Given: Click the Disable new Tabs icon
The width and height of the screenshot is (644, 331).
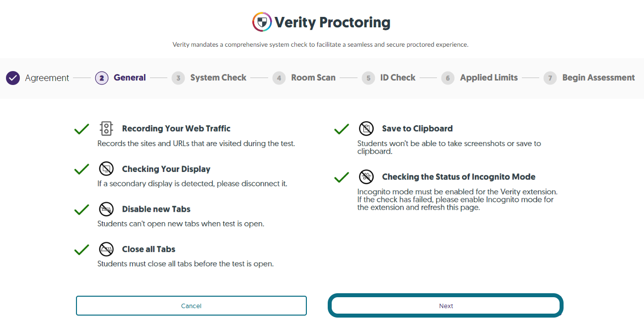Looking at the screenshot, I should click(106, 209).
